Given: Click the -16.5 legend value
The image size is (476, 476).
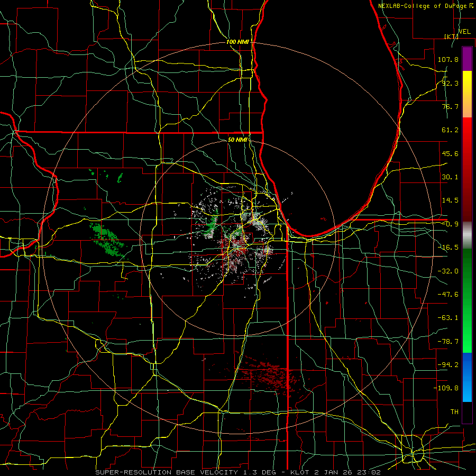Looking at the screenshot, I should (448, 248).
